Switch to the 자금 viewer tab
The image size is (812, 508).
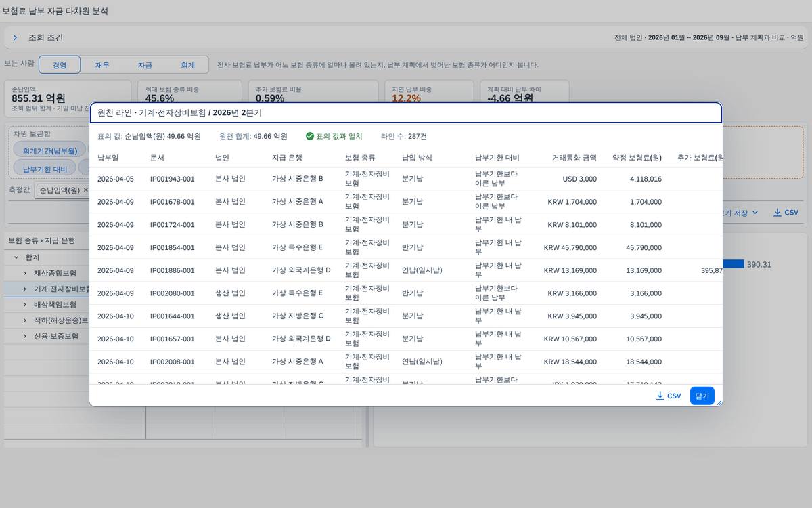(x=145, y=65)
